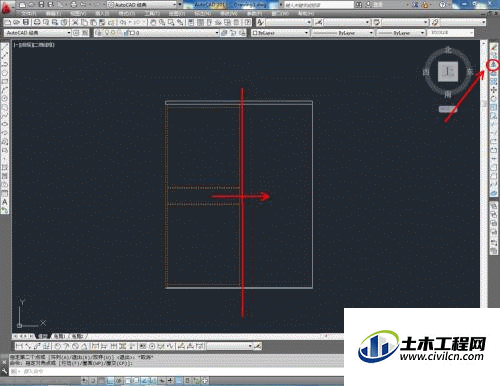Open the text style dropdown
The height and width of the screenshot is (386, 500).
[288, 22]
